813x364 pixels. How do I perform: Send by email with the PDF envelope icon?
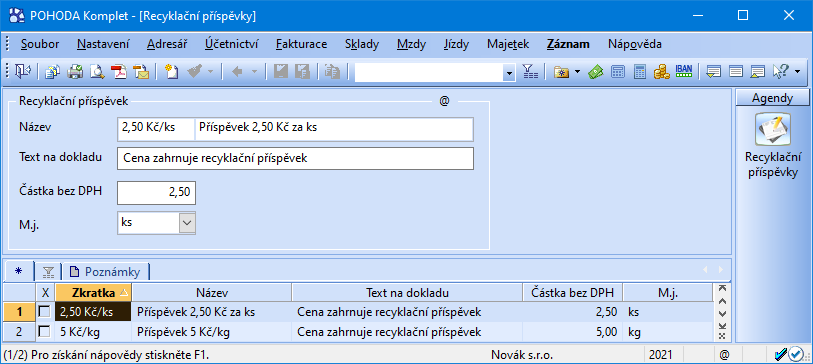tap(142, 72)
